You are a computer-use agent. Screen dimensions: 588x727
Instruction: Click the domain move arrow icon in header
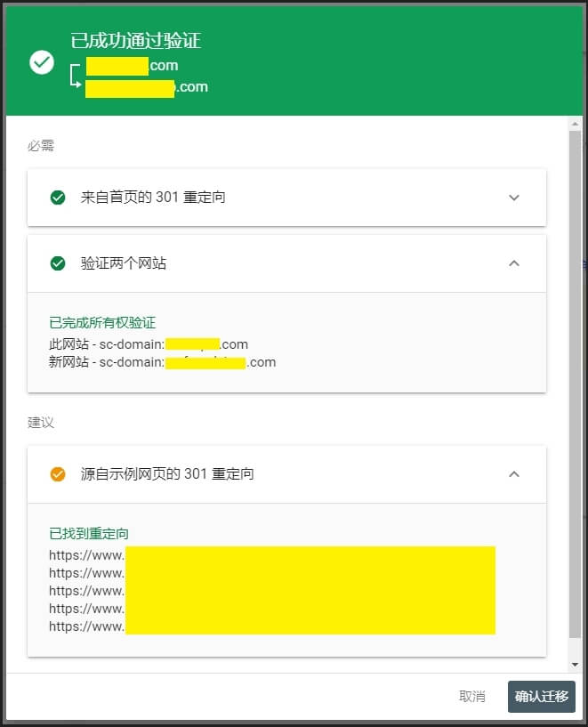76,77
